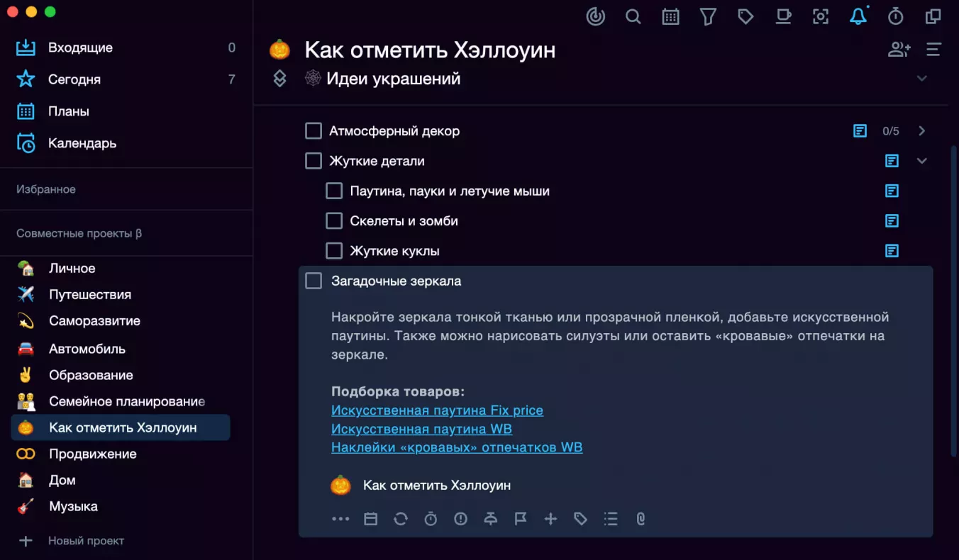Open link Искусственная паутина WB
The height and width of the screenshot is (560, 959).
[x=421, y=429]
